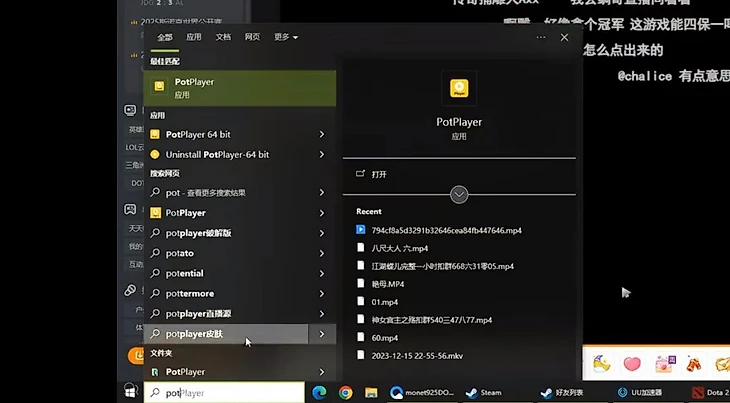This screenshot has height=403, width=730.
Task: Open the PotPlayer best match result
Action: tap(240, 88)
